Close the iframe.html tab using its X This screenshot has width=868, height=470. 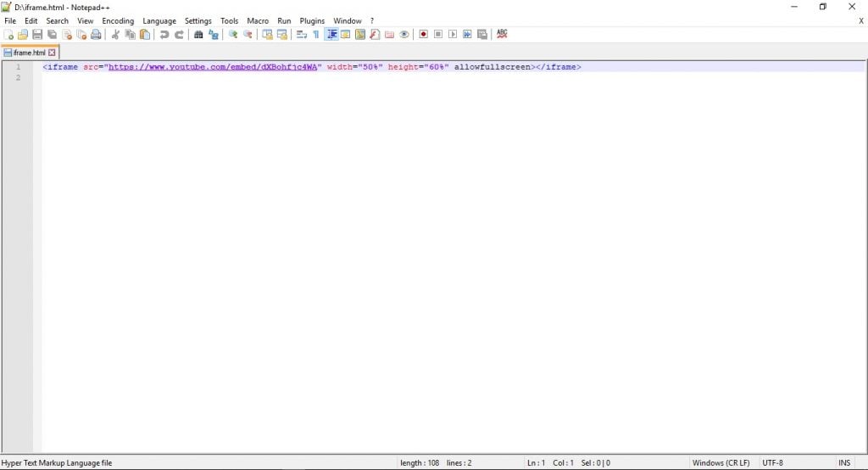tap(53, 53)
